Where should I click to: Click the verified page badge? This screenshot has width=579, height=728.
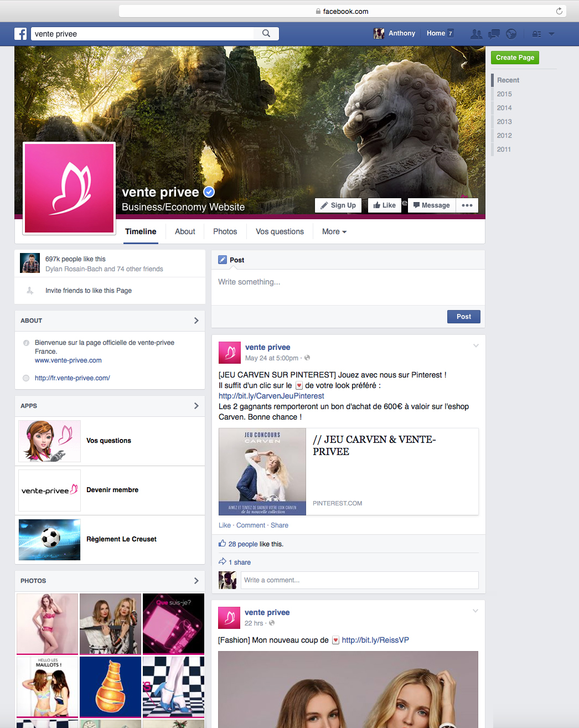(209, 192)
